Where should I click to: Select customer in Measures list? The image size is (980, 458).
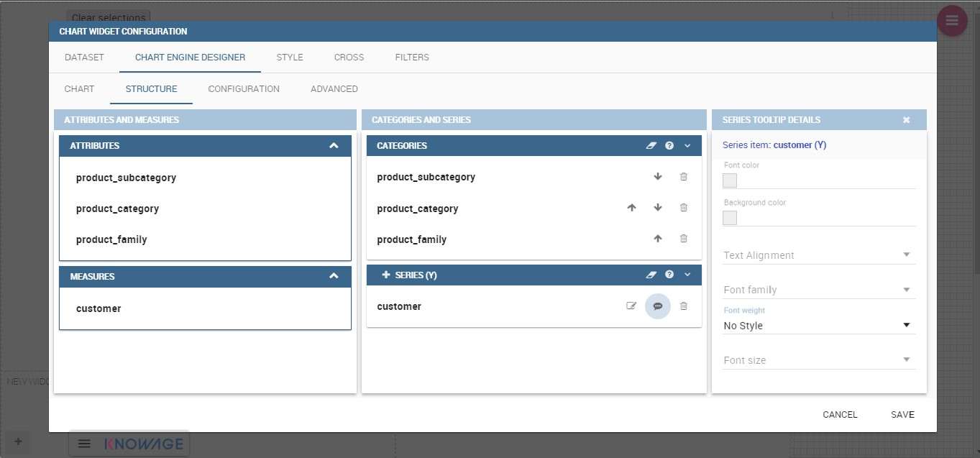click(99, 308)
